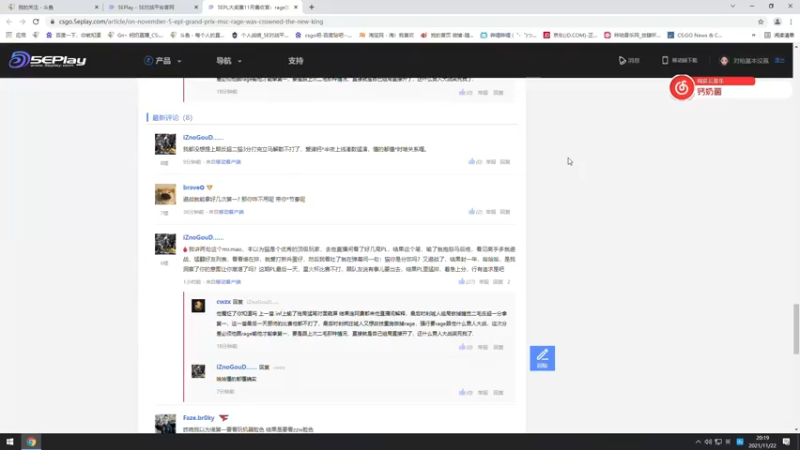
Task: Open the user avatar profile in header
Action: pyautogui.click(x=724, y=61)
